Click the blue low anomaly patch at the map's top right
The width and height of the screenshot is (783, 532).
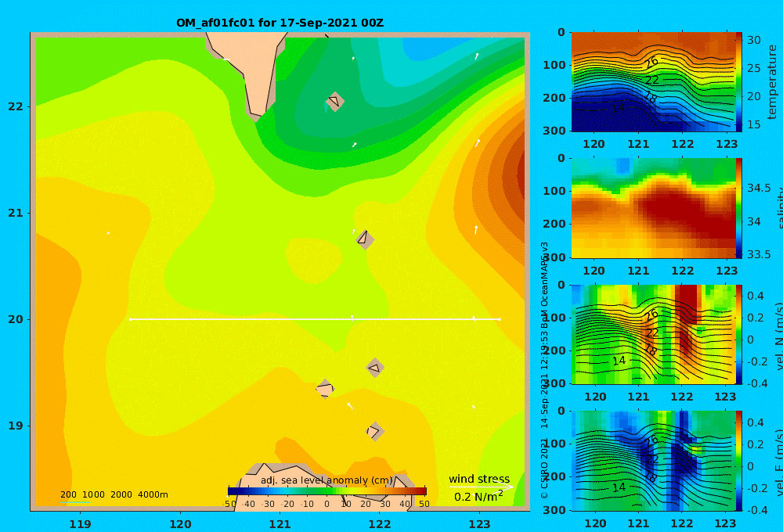[x=432, y=48]
